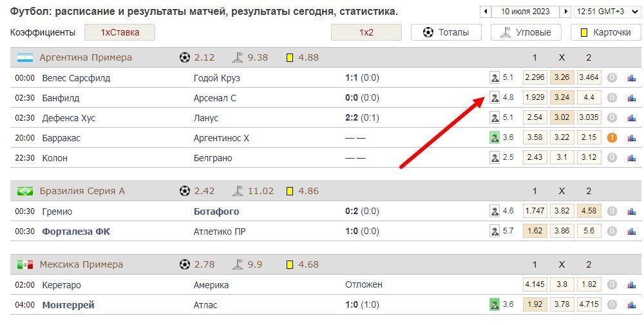Click orange badge in Барракас – Аргентинос Х row
Image resolution: width=644 pixels, height=325 pixels.
click(612, 137)
